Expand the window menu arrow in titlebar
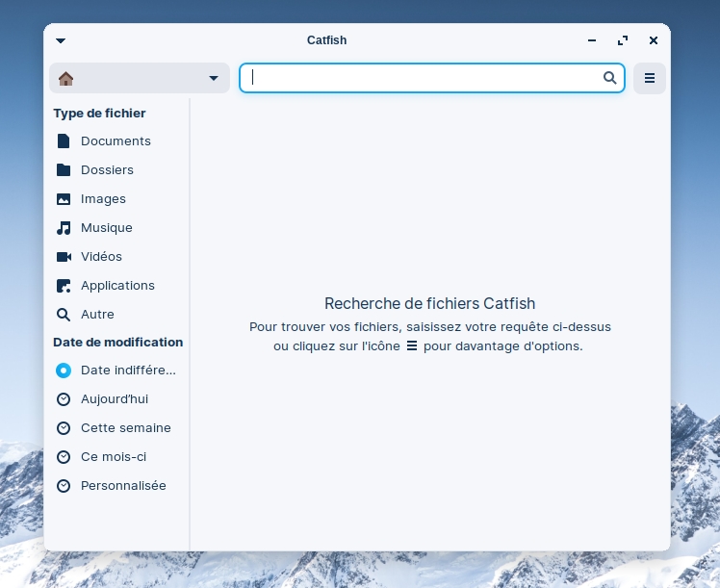The image size is (720, 588). (61, 40)
